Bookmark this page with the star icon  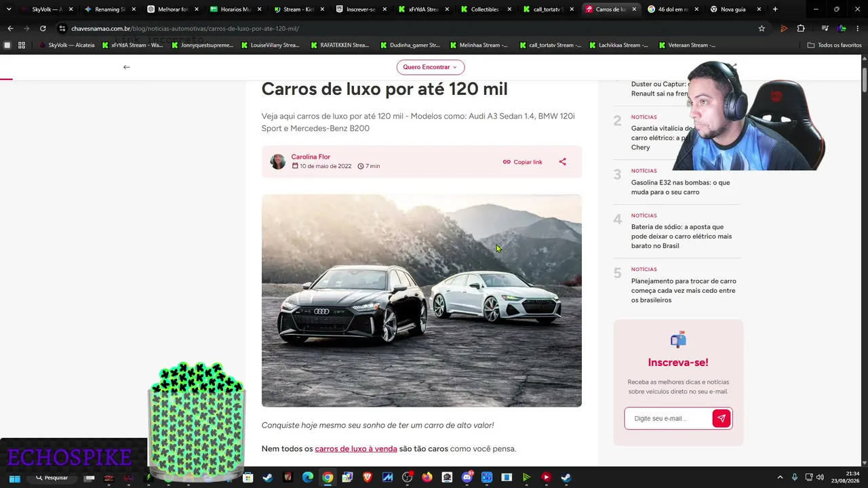(762, 28)
